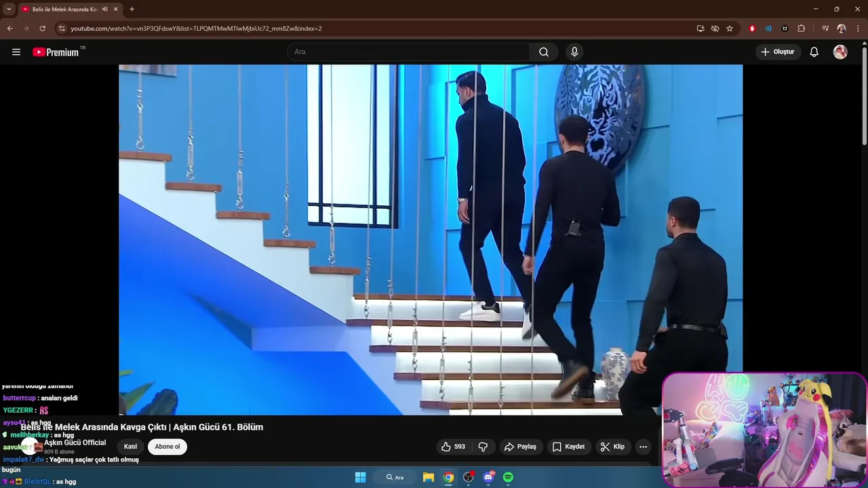Mute the tab using its speaker icon
Viewport: 868px width, 488px height.
coord(104,9)
